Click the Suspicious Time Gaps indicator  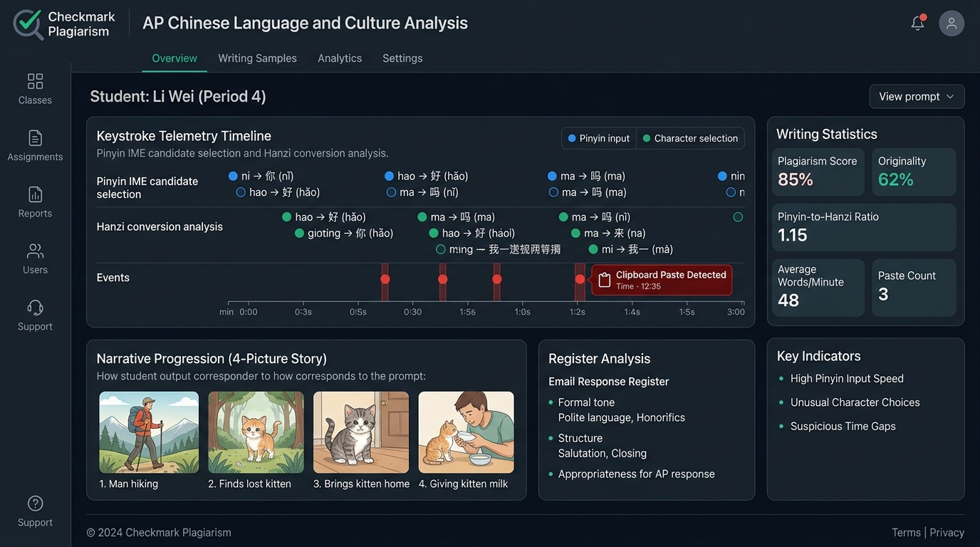(x=843, y=427)
